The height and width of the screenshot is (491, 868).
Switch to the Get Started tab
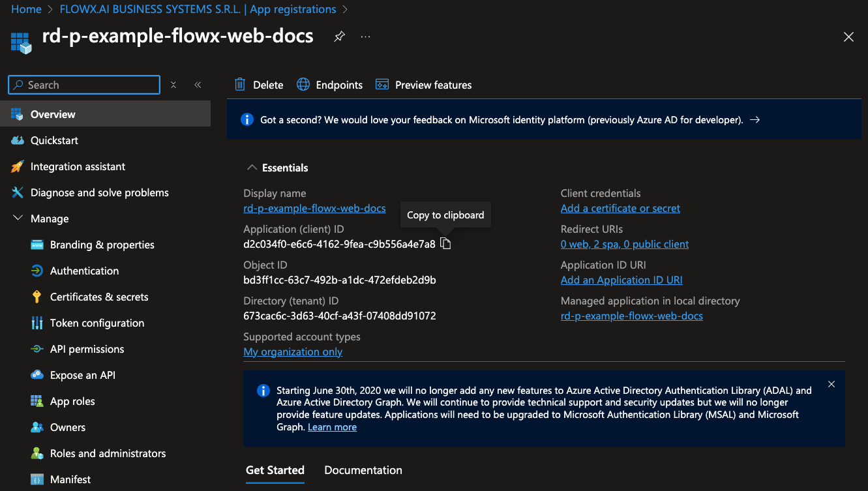pos(275,470)
